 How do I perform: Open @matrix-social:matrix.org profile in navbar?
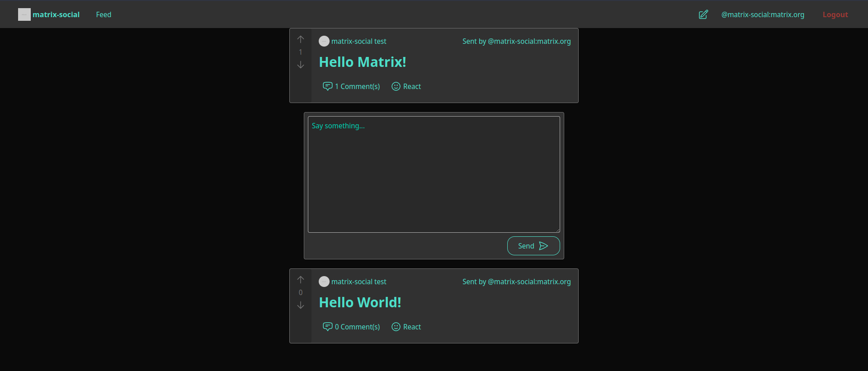[x=763, y=14]
